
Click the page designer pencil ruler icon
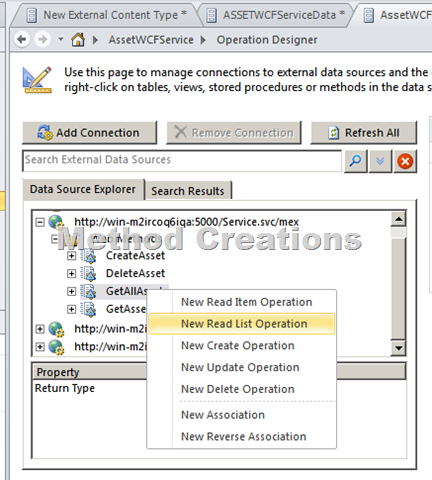pyautogui.click(x=37, y=80)
